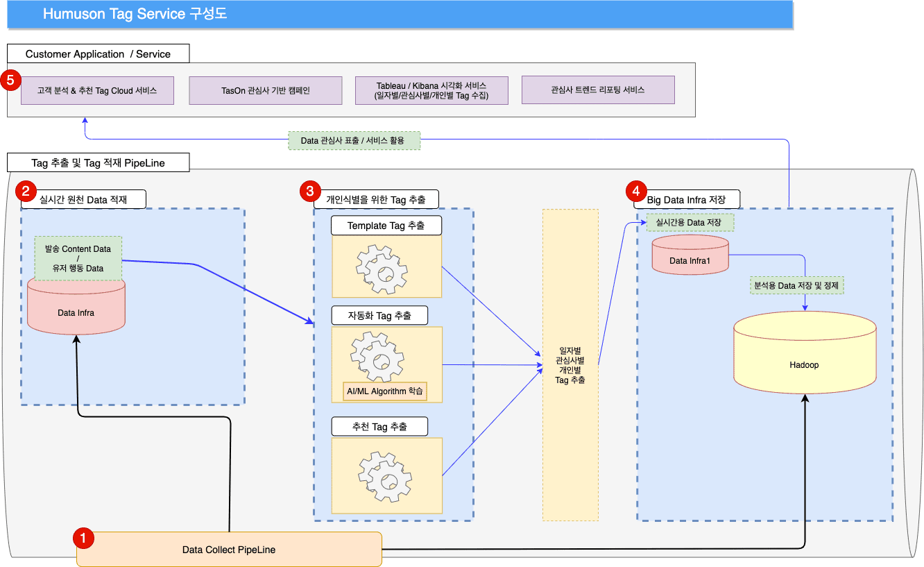This screenshot has height=567, width=924.
Task: Select the red number 1 badge
Action: coord(84,537)
